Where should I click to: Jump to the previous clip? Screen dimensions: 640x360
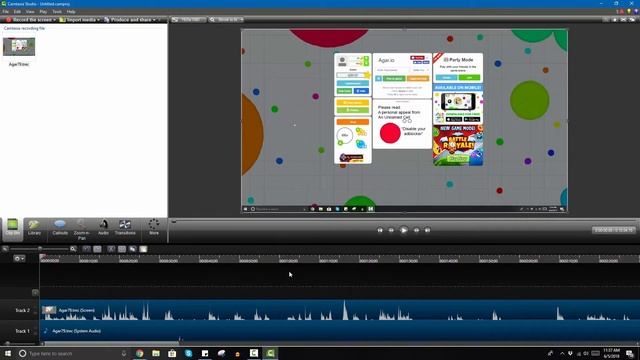(380, 230)
